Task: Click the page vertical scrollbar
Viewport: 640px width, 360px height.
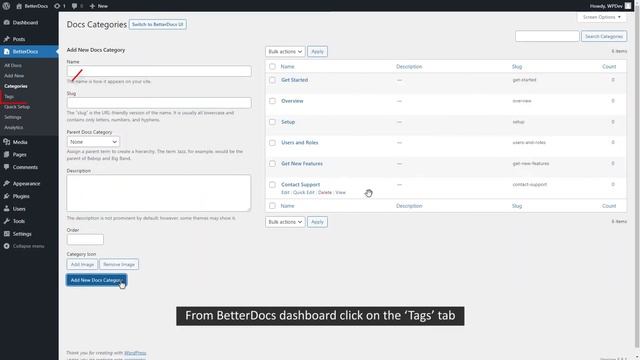Action: [x=637, y=180]
